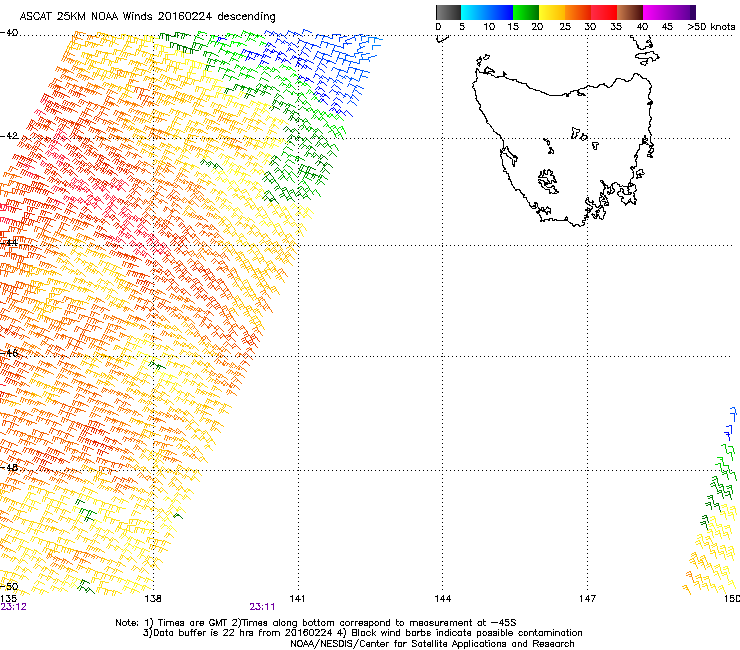This screenshot has width=740, height=650.
Task: Click the '135' longitude axis label
Action: tap(8, 599)
